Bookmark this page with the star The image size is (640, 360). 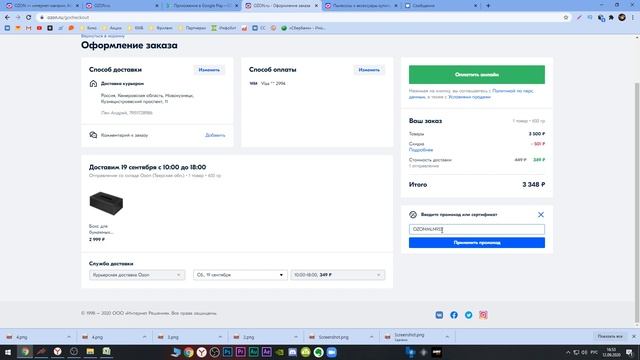566,18
